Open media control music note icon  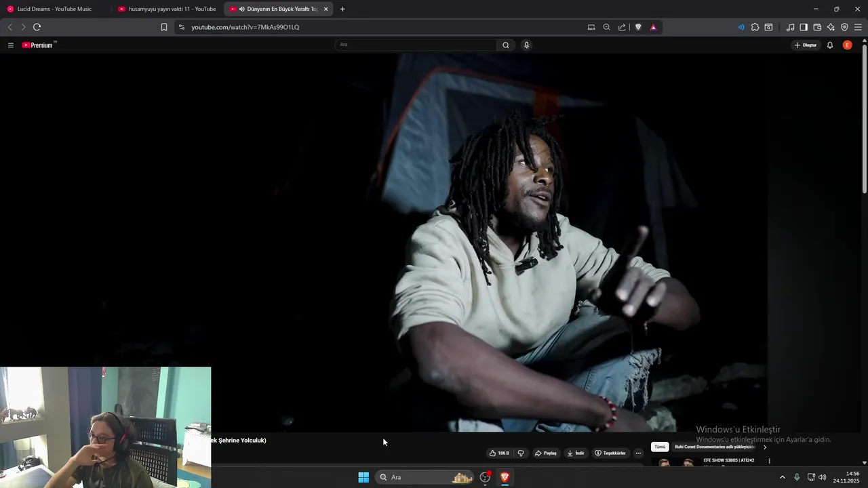(790, 27)
